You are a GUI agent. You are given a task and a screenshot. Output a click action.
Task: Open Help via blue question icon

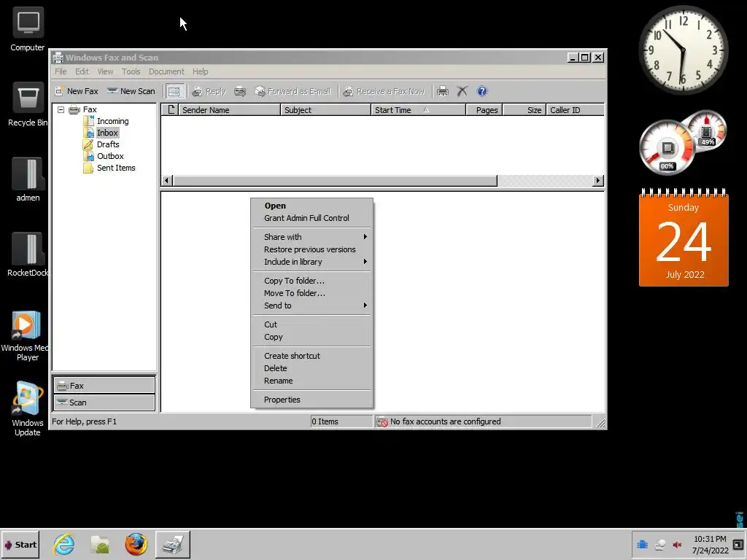[x=482, y=91]
